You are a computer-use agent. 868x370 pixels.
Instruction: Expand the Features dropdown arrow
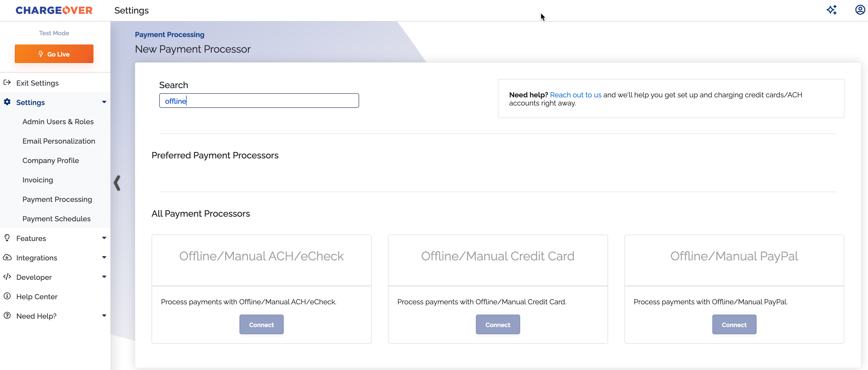pyautogui.click(x=104, y=238)
